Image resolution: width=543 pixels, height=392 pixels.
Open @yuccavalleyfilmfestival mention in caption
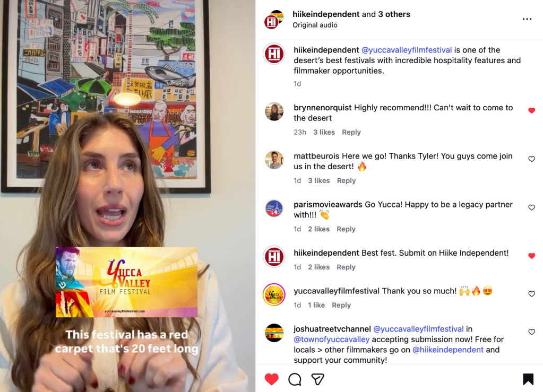407,50
